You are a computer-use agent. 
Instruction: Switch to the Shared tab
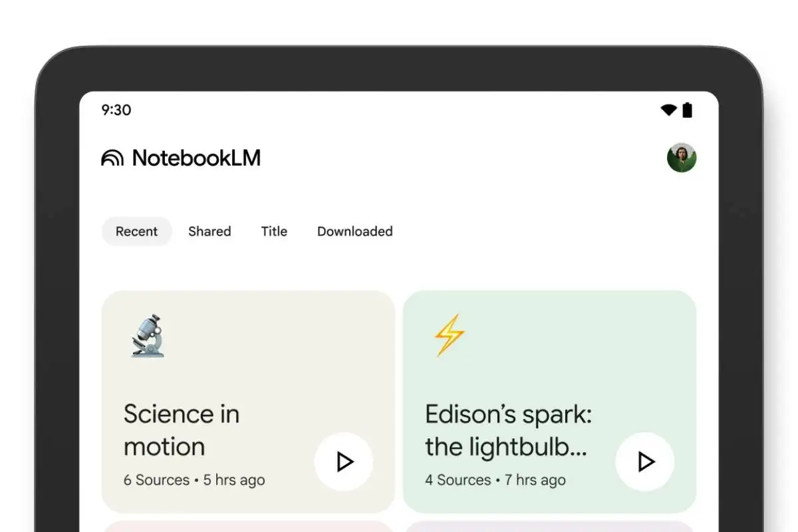pyautogui.click(x=209, y=231)
